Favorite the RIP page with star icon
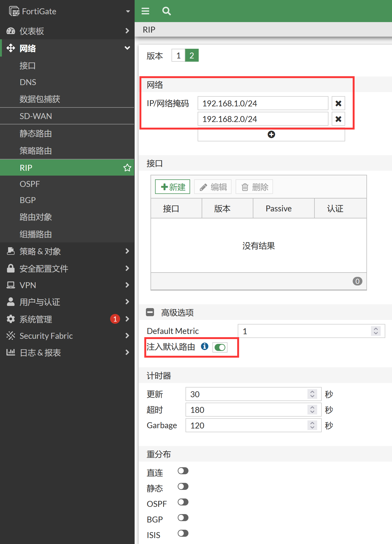392x544 pixels. pos(127,168)
